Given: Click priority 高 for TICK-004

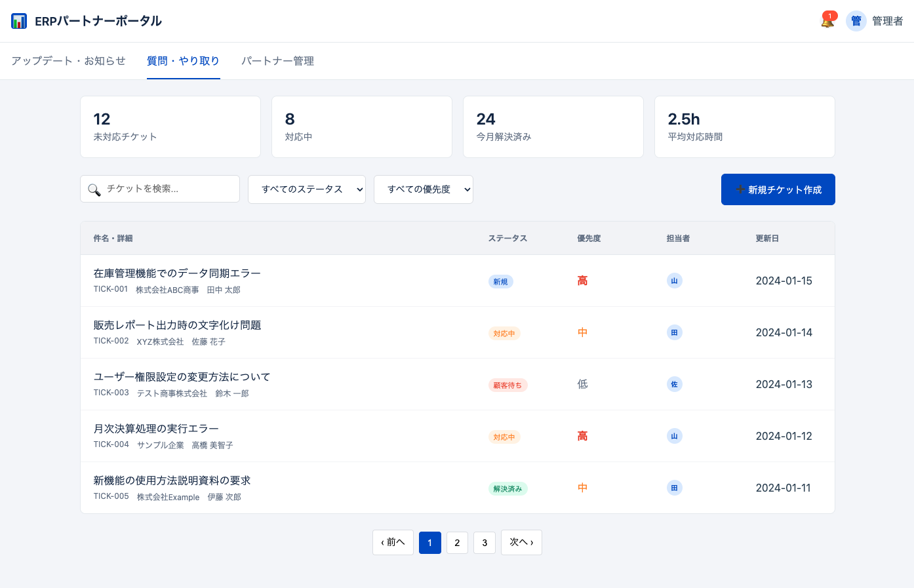Looking at the screenshot, I should coord(582,436).
